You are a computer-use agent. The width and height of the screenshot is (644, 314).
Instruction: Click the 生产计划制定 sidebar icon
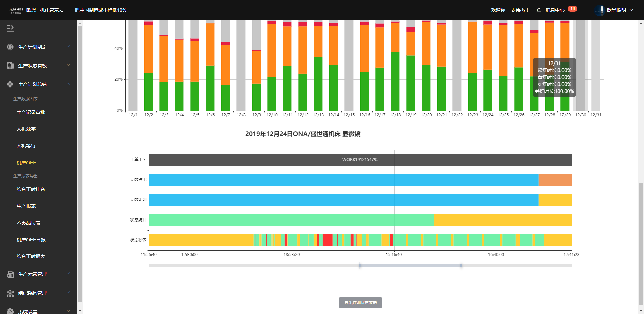click(x=10, y=47)
